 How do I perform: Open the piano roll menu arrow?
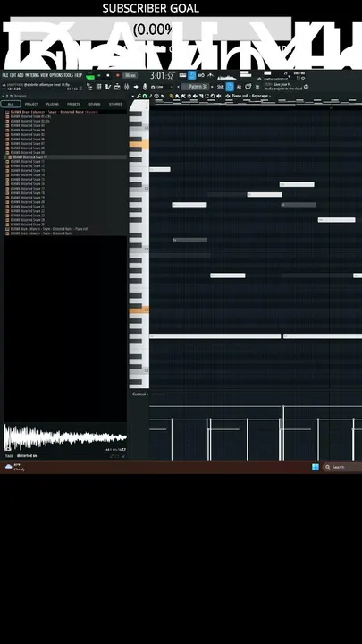tap(133, 96)
